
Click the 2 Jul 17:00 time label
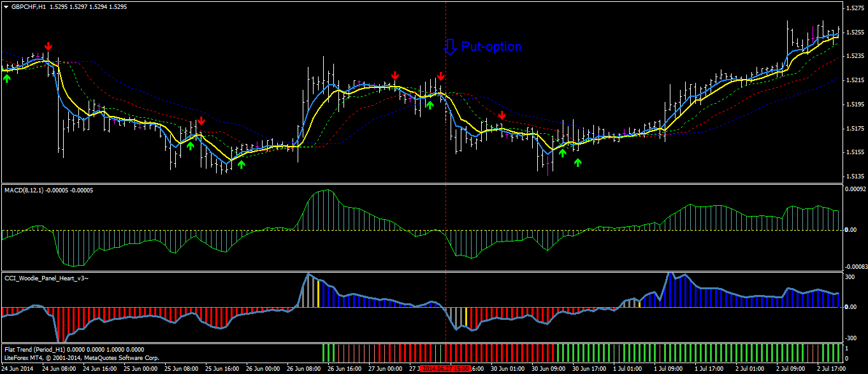coord(832,368)
